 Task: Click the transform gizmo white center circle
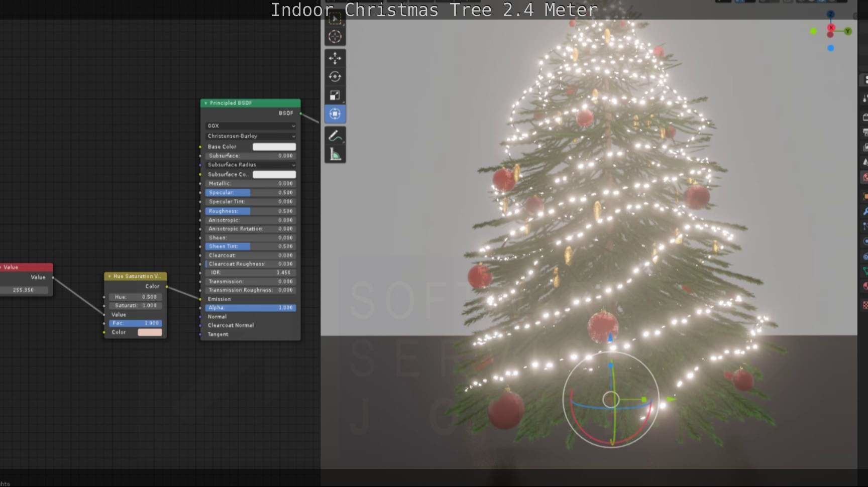(611, 400)
